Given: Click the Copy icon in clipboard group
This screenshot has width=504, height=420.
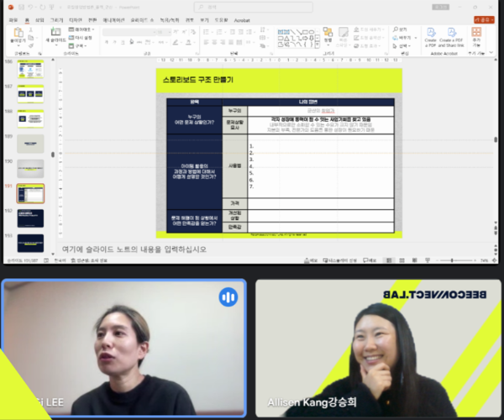Looking at the screenshot, I should (31, 38).
